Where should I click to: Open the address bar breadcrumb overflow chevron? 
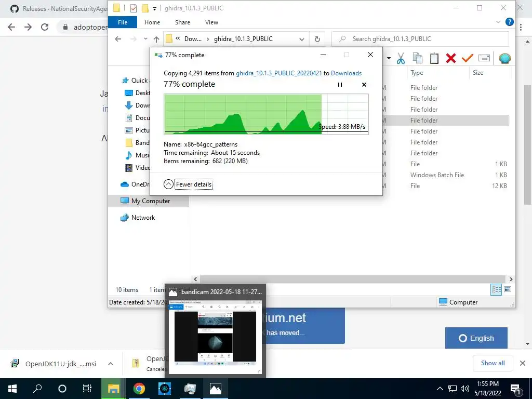pyautogui.click(x=178, y=38)
